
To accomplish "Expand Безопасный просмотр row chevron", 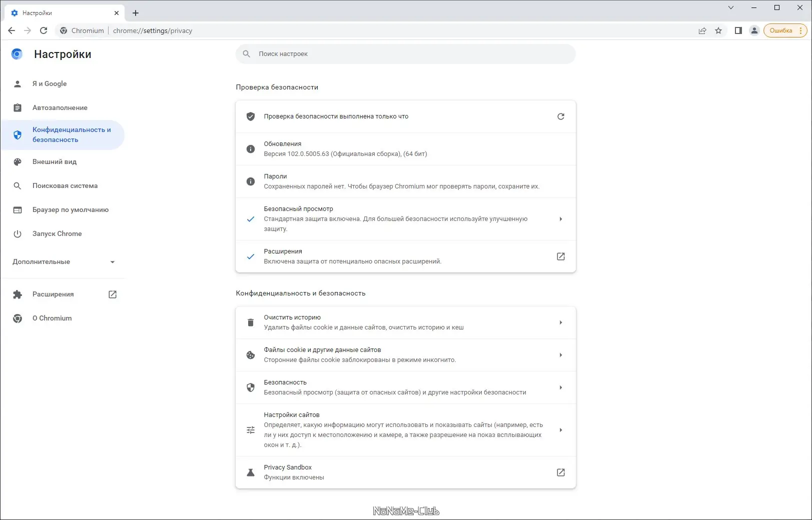I will pyautogui.click(x=560, y=219).
